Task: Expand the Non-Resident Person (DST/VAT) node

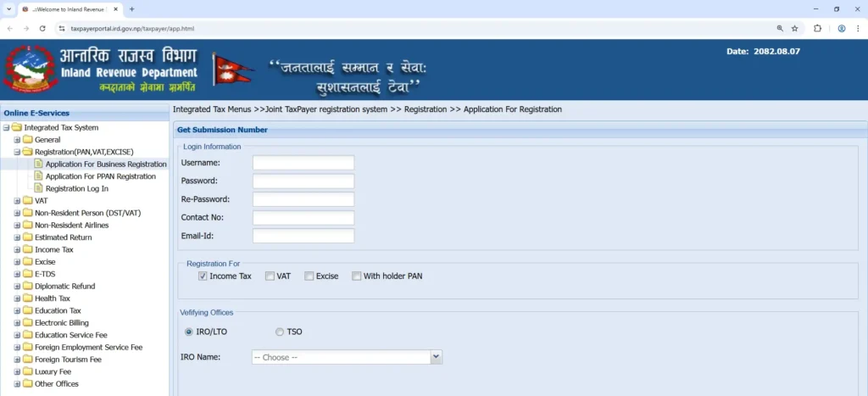Action: pos(17,213)
